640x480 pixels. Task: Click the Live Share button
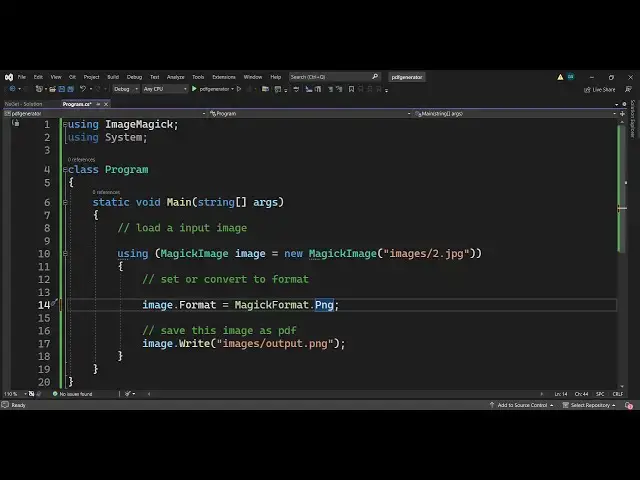[x=600, y=89]
